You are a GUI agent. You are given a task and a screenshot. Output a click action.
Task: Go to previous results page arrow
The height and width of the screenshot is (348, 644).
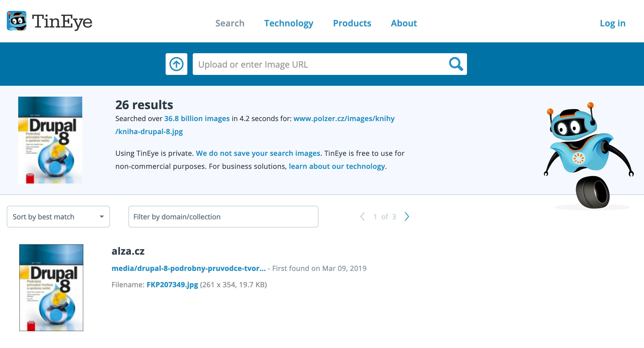tap(362, 217)
